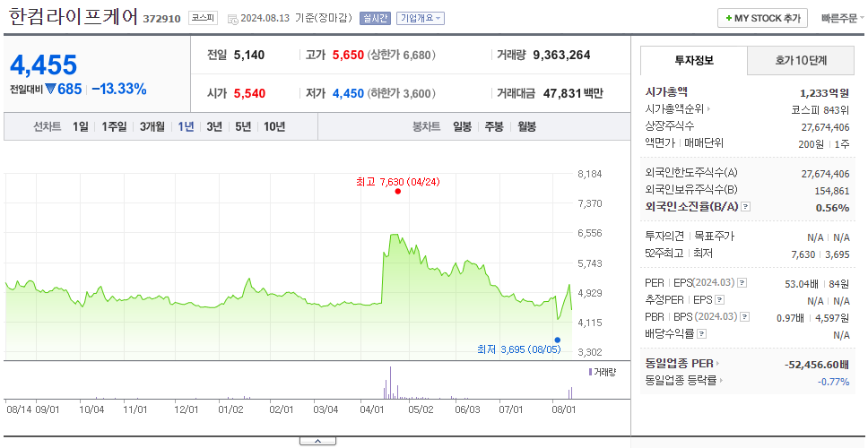
Task: Open help icon next to 외국인소진율(B/A)
Action: click(x=746, y=207)
